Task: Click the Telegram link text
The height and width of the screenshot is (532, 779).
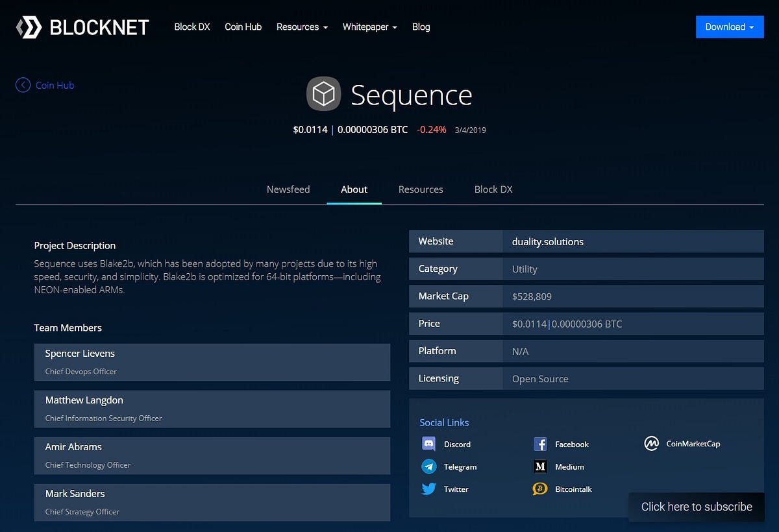Action: pos(460,467)
